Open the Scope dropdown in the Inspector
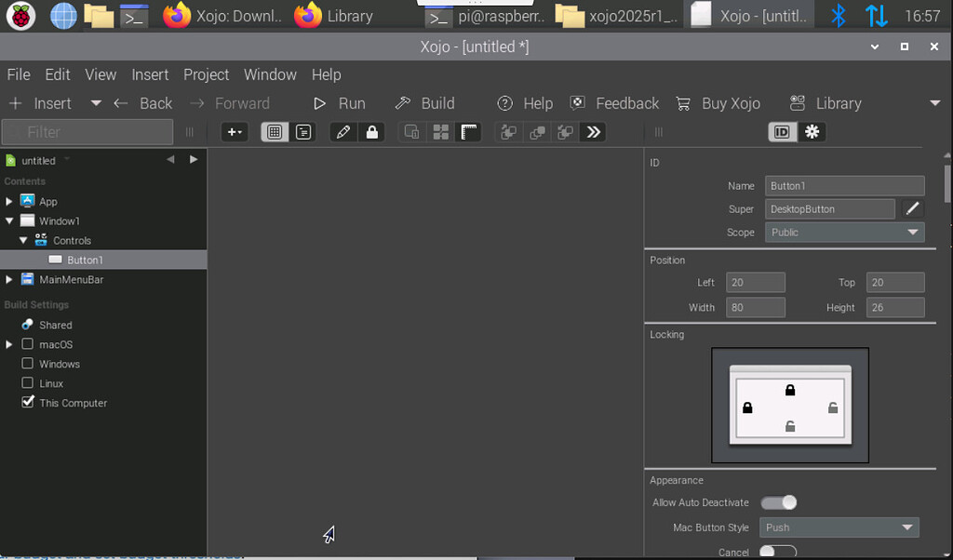The image size is (953, 560). coord(843,232)
